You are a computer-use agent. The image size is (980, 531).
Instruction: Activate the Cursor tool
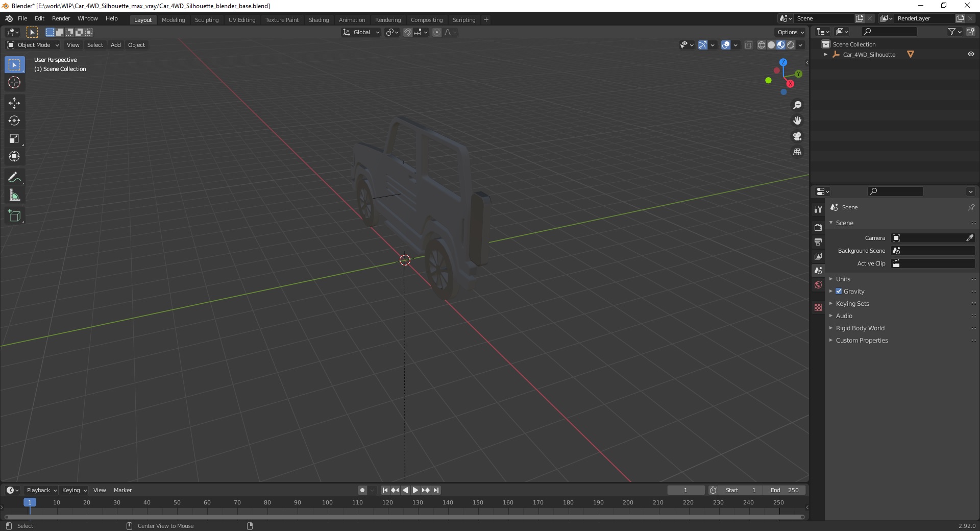coord(14,82)
